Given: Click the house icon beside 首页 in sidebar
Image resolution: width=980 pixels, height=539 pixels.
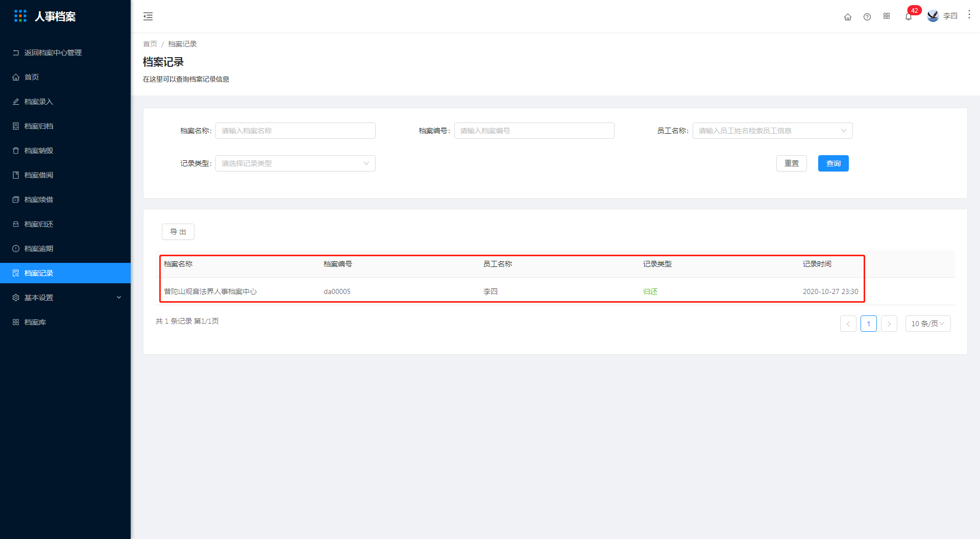Looking at the screenshot, I should point(16,77).
